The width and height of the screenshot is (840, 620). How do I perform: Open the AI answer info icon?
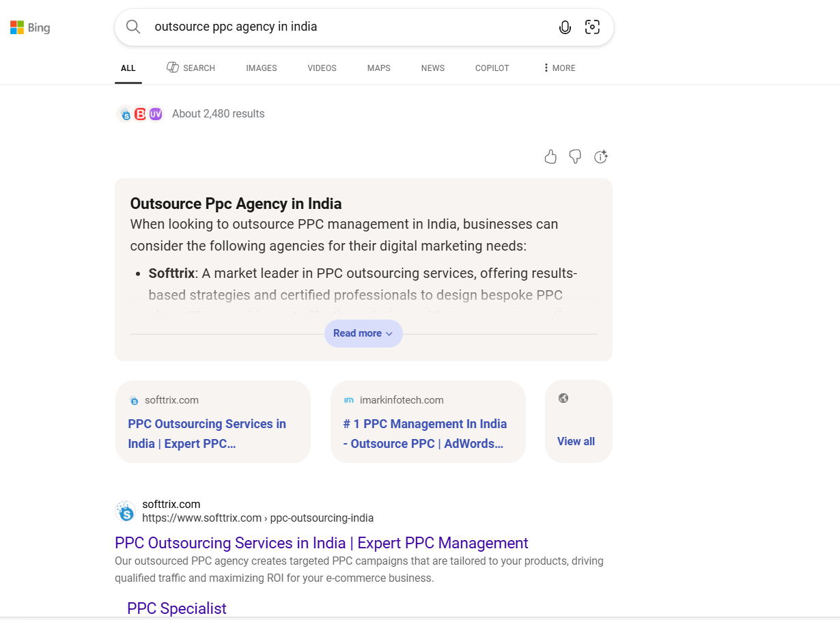coord(601,157)
